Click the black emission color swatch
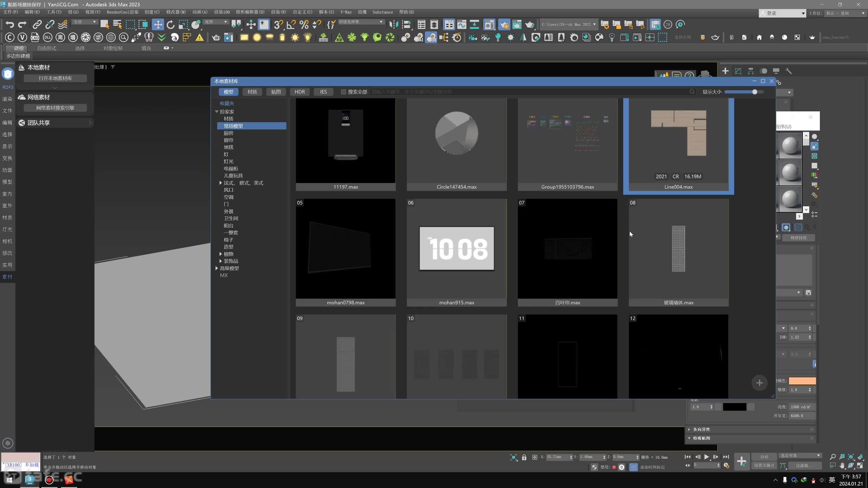Screen dimensions: 868x488 [734, 407]
